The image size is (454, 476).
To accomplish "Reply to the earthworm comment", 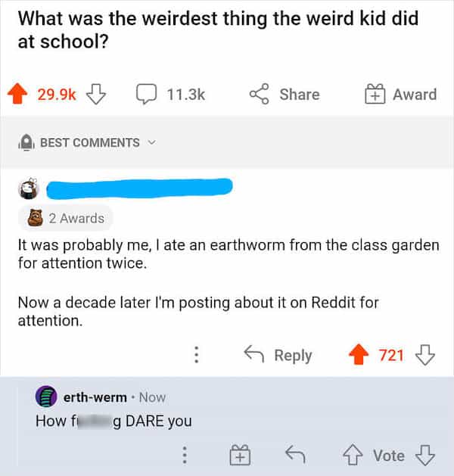I will point(277,355).
